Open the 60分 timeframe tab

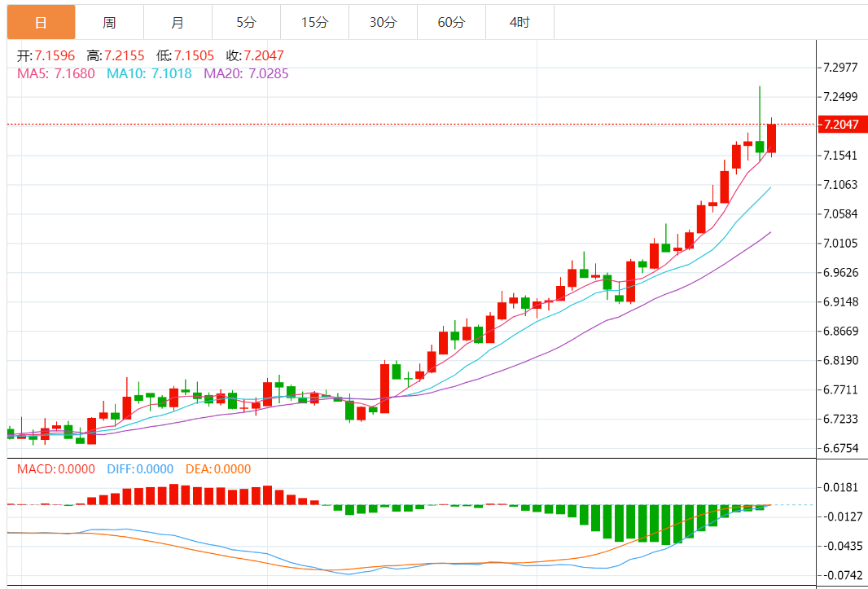pos(451,23)
